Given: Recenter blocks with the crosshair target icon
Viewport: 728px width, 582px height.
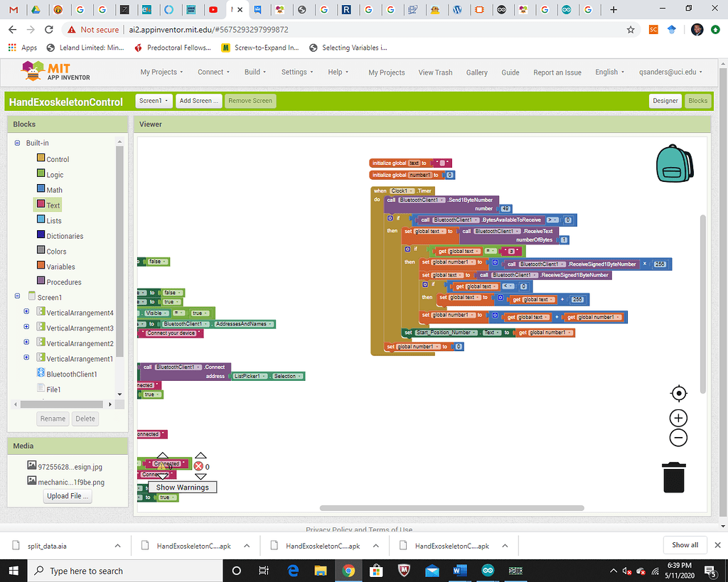Looking at the screenshot, I should pos(678,393).
